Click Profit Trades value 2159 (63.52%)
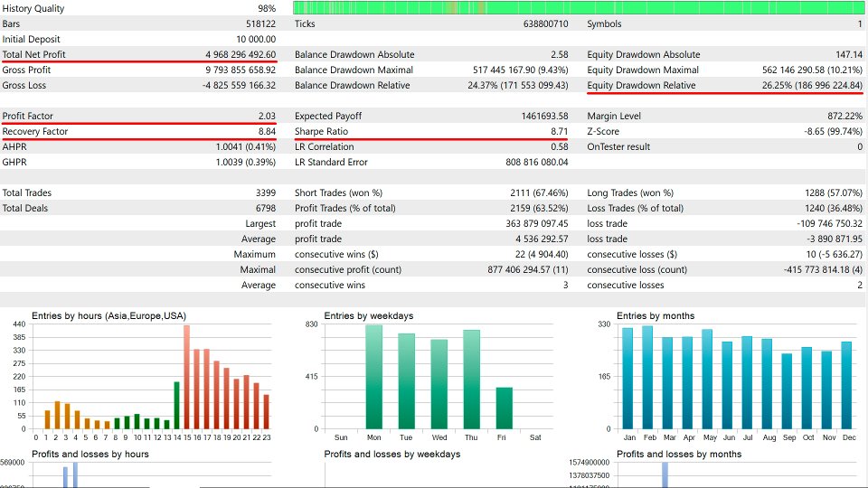 coord(539,208)
